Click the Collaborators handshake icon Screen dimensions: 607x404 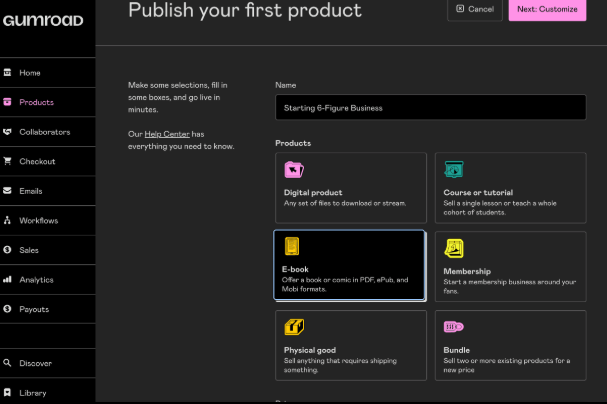[7, 132]
